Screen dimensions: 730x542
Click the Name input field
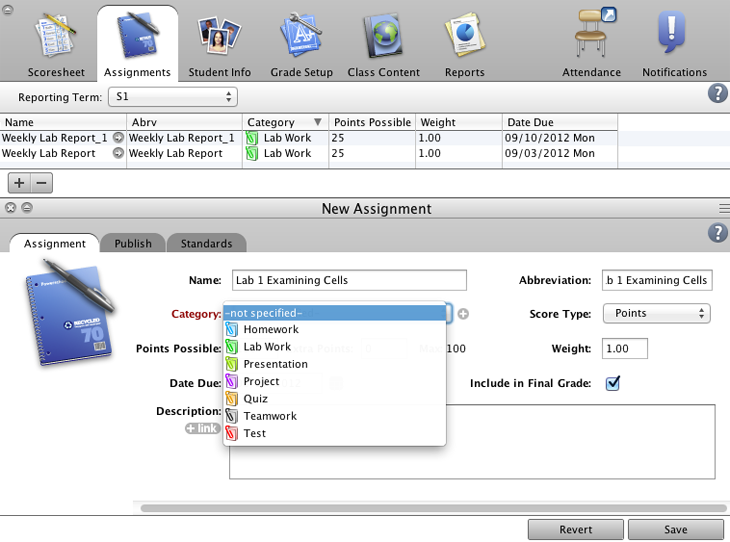point(349,280)
